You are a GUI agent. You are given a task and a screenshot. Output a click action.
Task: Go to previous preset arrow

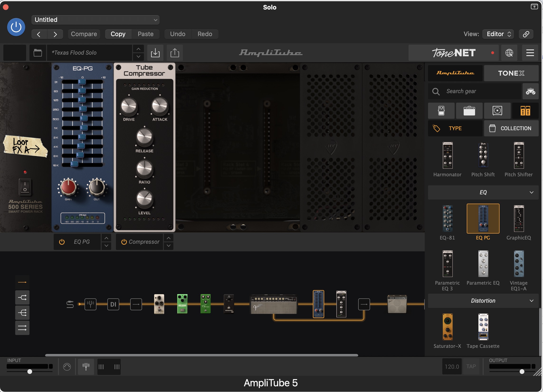[x=39, y=34]
